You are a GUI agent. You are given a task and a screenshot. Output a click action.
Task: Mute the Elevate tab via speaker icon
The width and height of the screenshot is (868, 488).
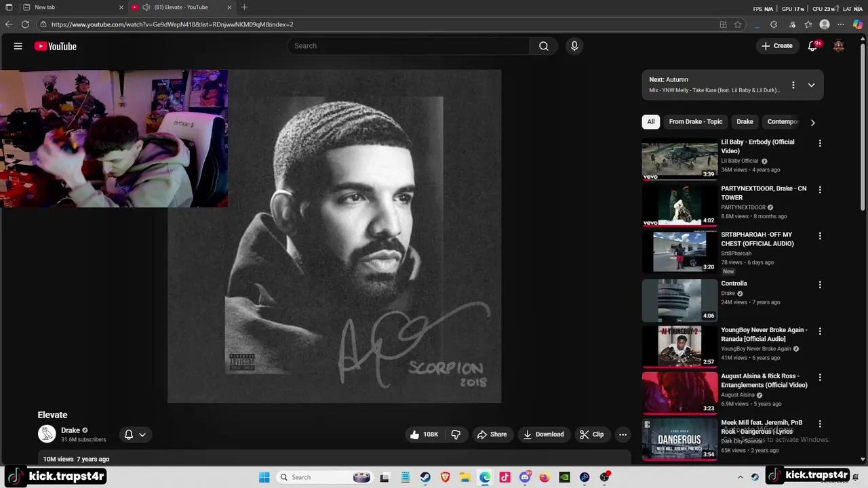tap(146, 7)
